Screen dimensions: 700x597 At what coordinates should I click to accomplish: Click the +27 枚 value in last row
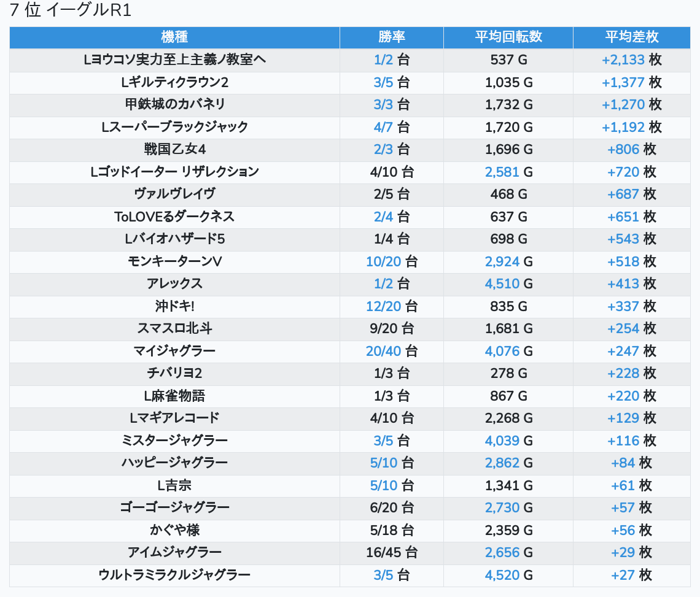[x=632, y=576]
